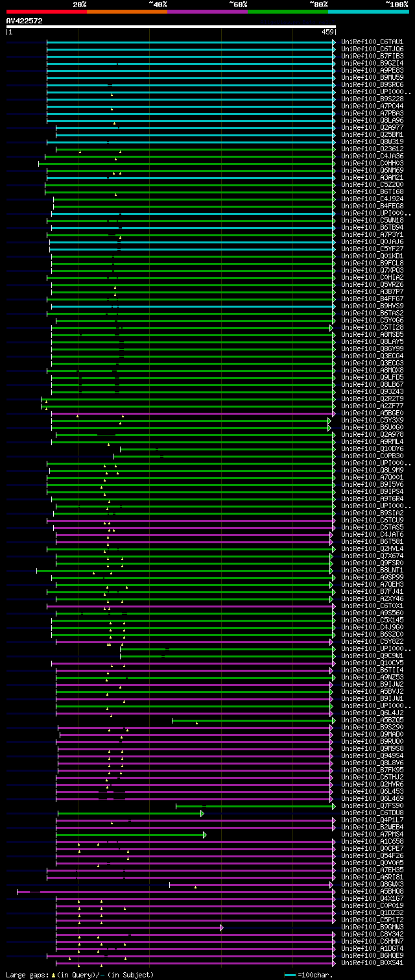Click label UniRef100_A5BGE0
Image resolution: width=415 pixels, height=980 pixels.
pyautogui.click(x=372, y=413)
